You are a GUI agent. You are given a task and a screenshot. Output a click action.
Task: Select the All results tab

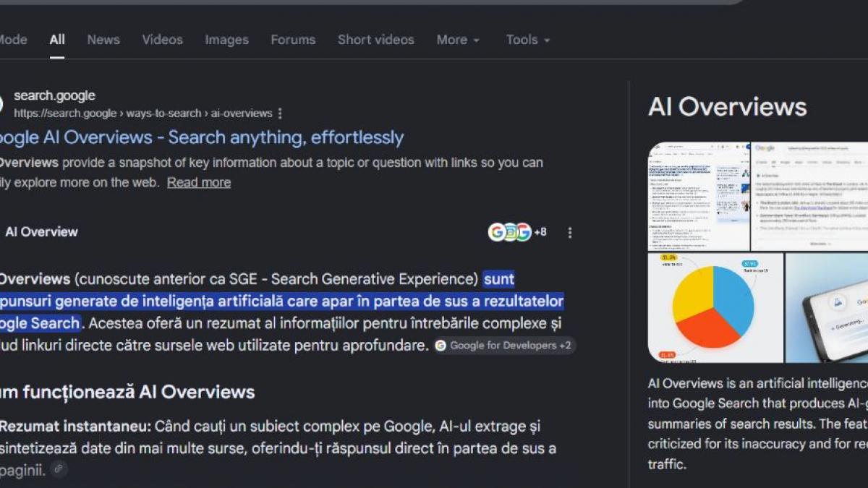click(x=57, y=40)
